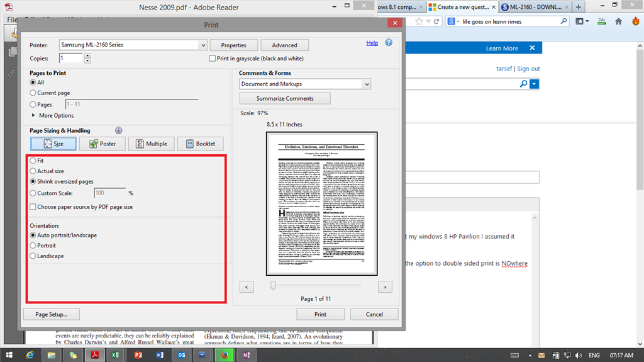Increase copies with the up stepper
The width and height of the screenshot is (644, 362).
(87, 55)
